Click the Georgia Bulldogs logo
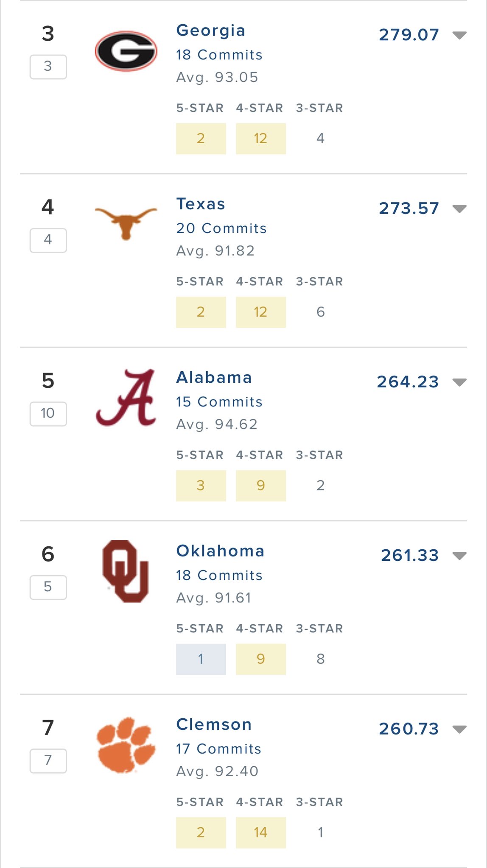The image size is (487, 868). [126, 51]
